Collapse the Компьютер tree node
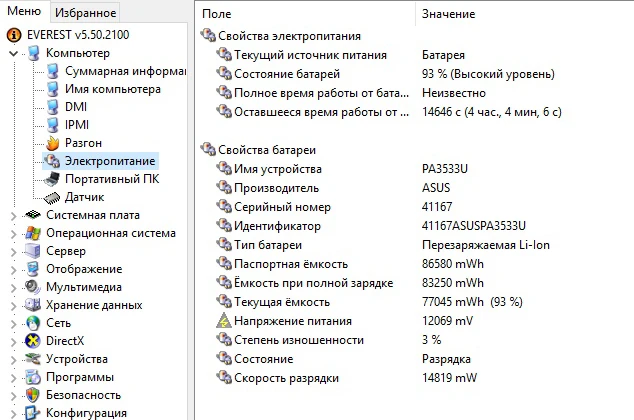Screen dimensions: 634x420 (13, 53)
